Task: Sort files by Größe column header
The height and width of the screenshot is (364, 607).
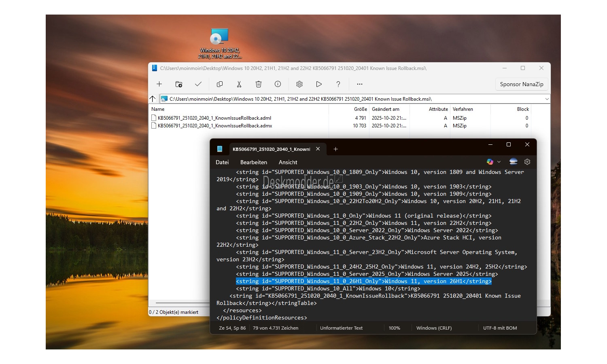Action: (x=360, y=109)
